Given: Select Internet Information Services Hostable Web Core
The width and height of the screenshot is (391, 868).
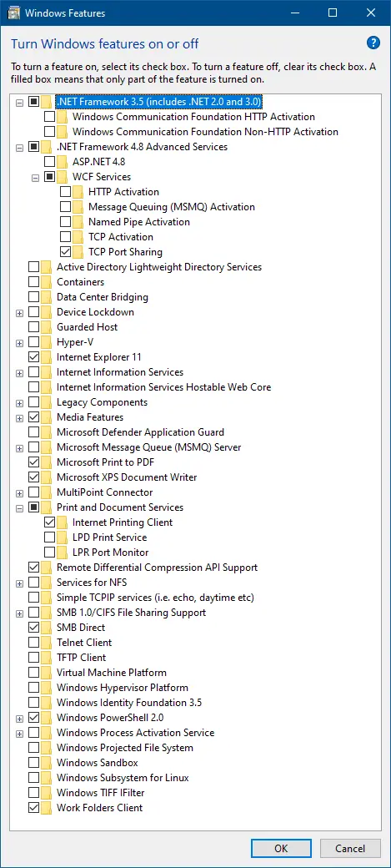Looking at the screenshot, I should (x=163, y=387).
